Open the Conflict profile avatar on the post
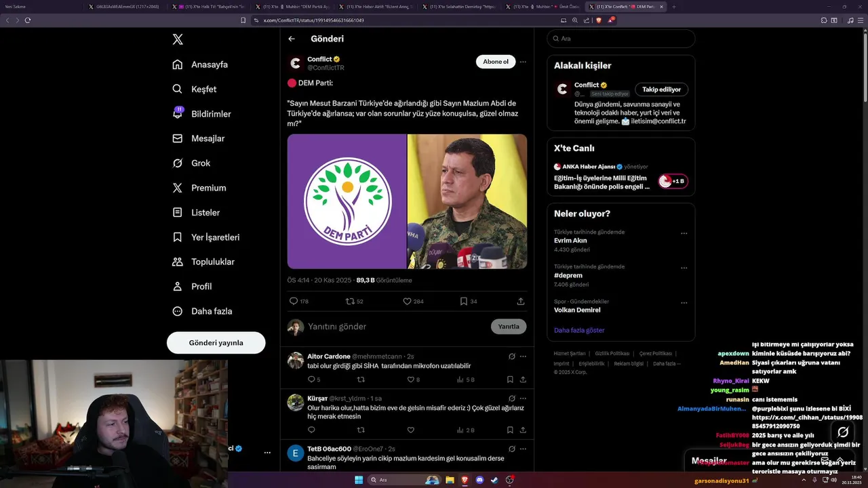Viewport: 868px width, 488px height. [x=295, y=63]
